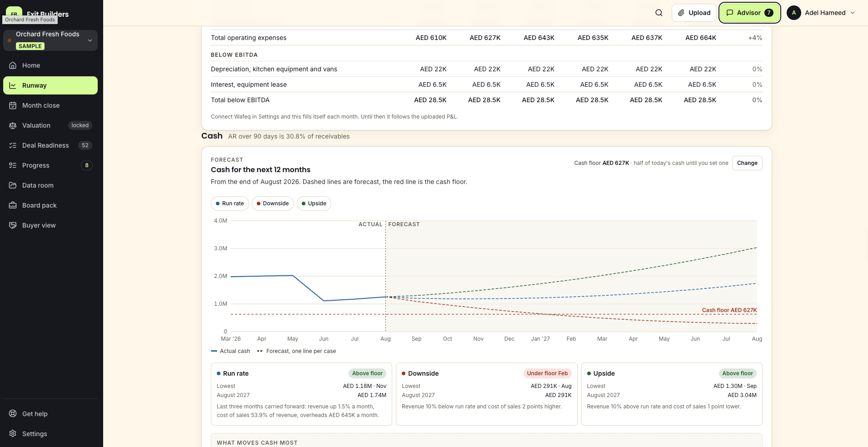Open the Get help link
This screenshot has height=447, width=868.
pyautogui.click(x=50, y=414)
